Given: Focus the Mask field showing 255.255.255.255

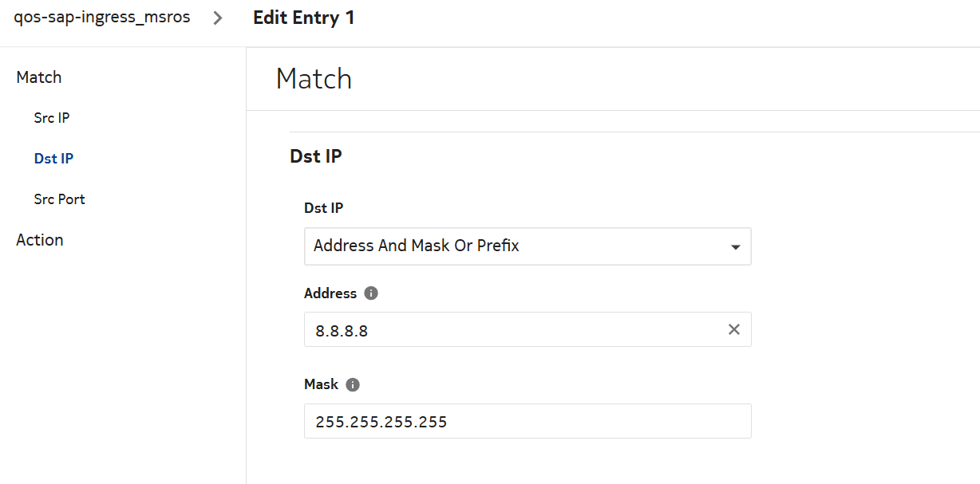Looking at the screenshot, I should 527,421.
